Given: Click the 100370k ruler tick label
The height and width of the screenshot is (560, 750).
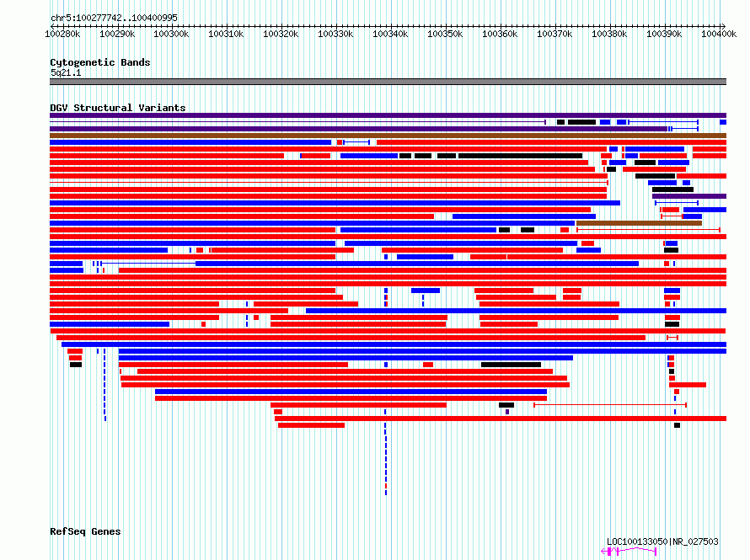Looking at the screenshot, I should coord(554,34).
